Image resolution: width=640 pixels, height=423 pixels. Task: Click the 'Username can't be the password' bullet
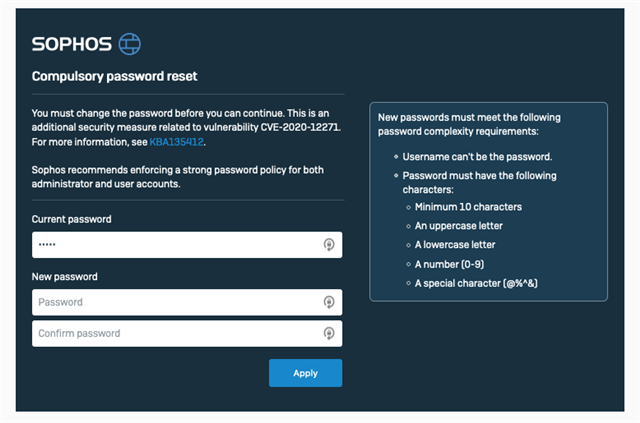coord(477,157)
